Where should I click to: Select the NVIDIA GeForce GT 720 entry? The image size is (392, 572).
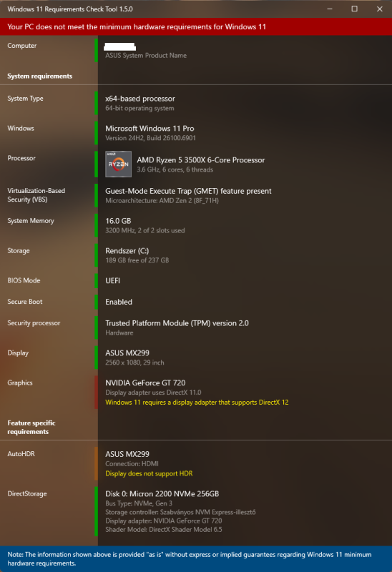coord(145,383)
